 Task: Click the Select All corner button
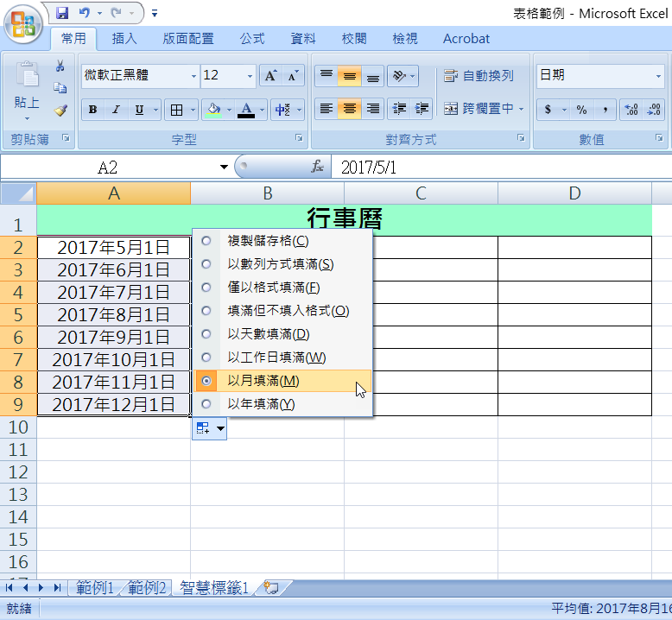click(18, 193)
